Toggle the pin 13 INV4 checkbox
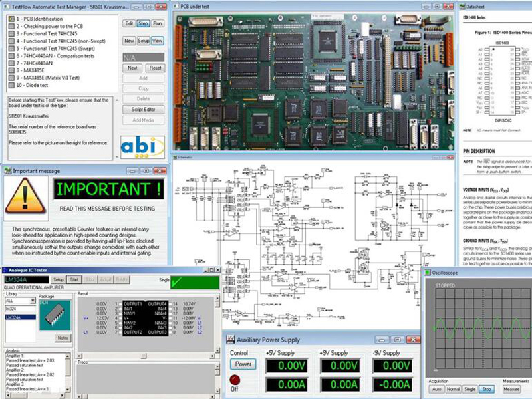 [170, 309]
